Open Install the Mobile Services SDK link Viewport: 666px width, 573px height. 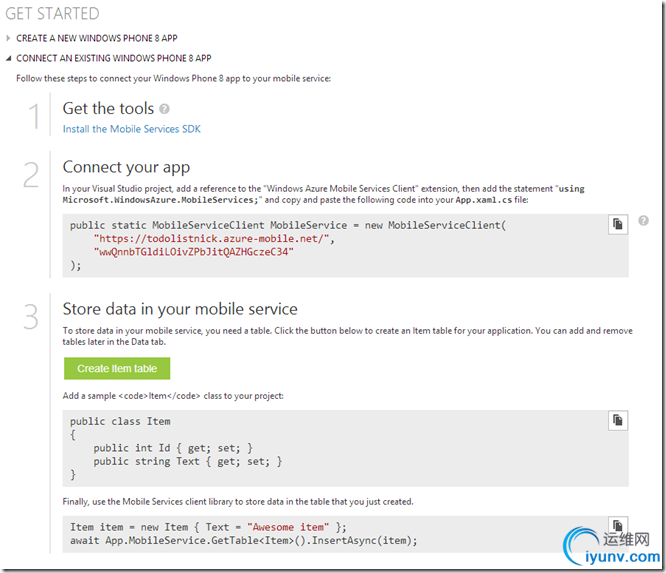132,129
